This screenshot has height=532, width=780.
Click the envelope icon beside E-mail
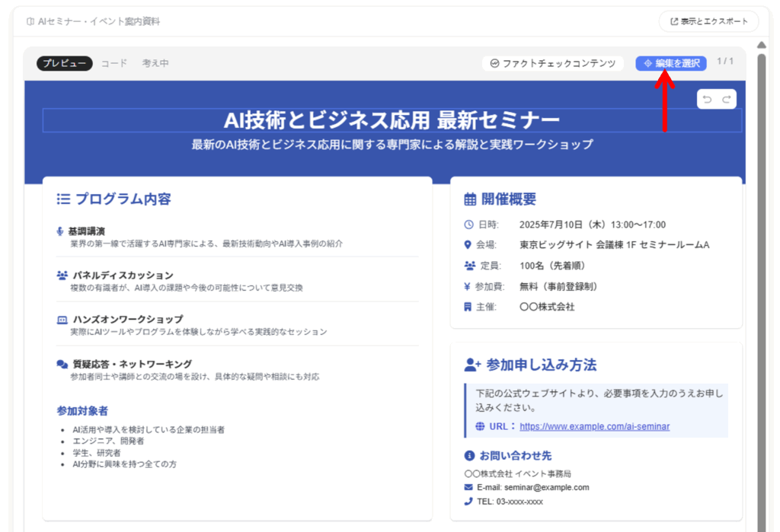pyautogui.click(x=468, y=487)
